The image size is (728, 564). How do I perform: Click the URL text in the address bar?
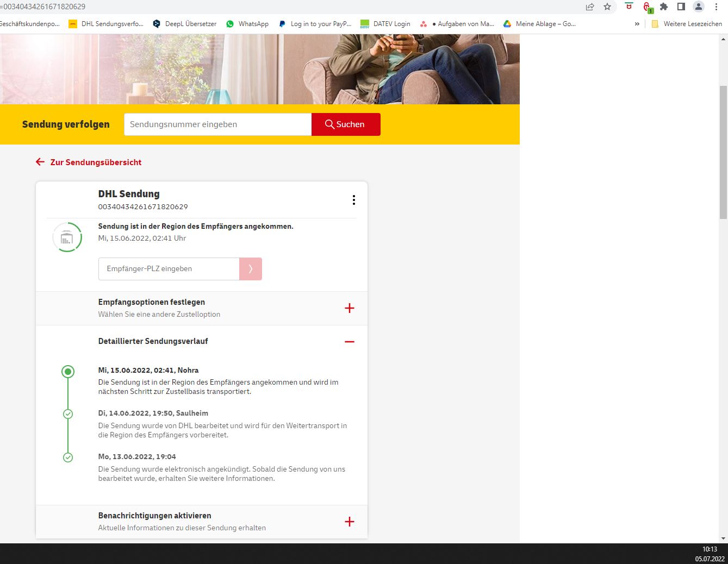point(43,7)
